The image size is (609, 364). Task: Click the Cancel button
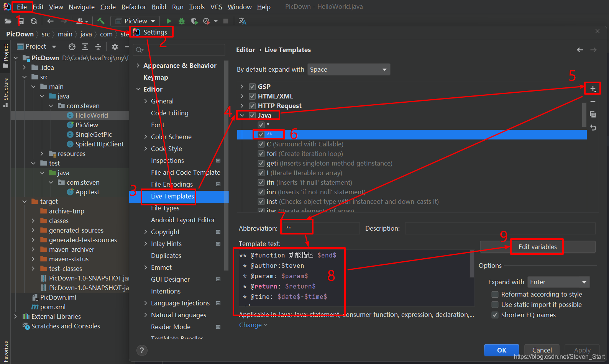(x=542, y=350)
